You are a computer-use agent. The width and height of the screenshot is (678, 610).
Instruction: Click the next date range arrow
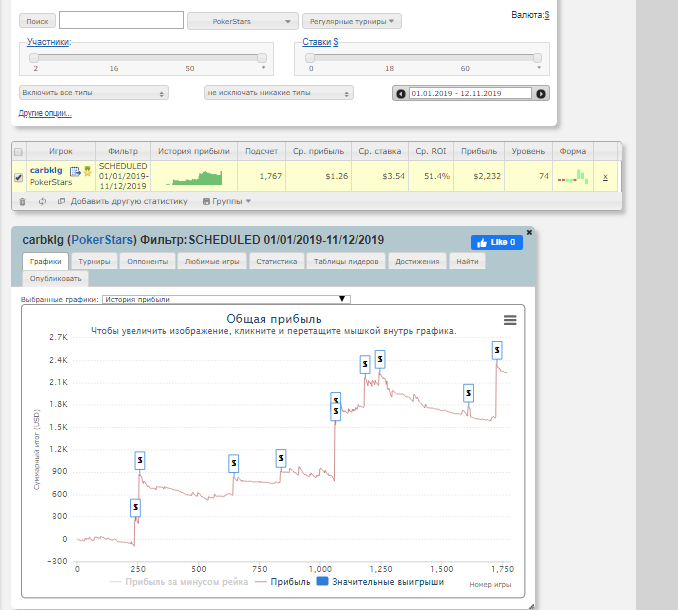point(540,94)
